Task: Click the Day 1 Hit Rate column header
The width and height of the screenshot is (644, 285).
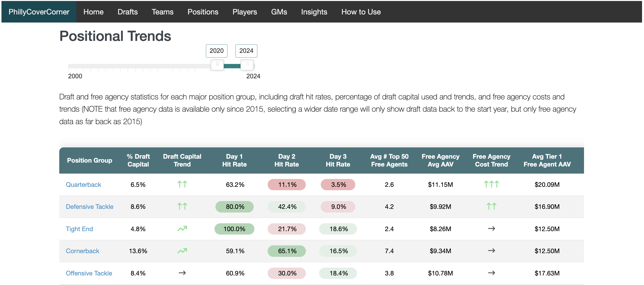Action: point(234,160)
